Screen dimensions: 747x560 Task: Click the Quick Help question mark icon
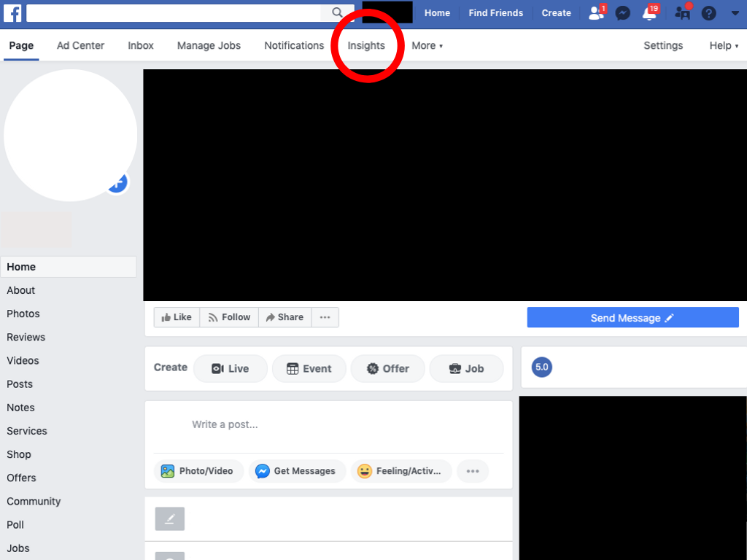pyautogui.click(x=708, y=13)
